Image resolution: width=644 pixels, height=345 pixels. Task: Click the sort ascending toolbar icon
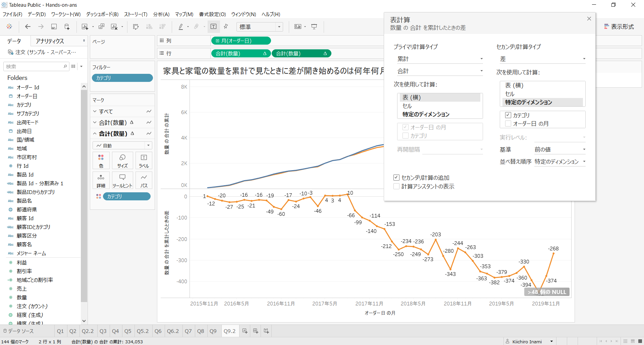click(149, 27)
